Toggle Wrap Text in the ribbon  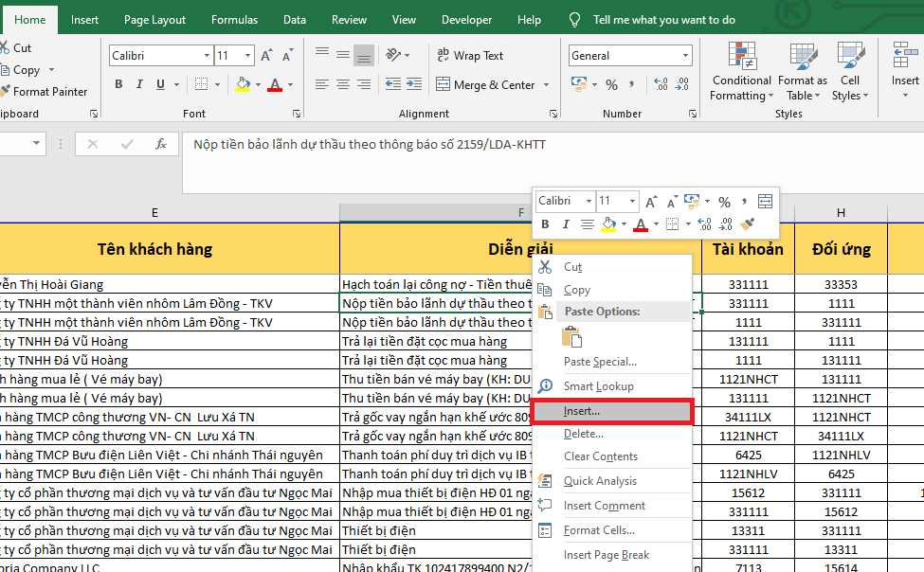pyautogui.click(x=469, y=56)
